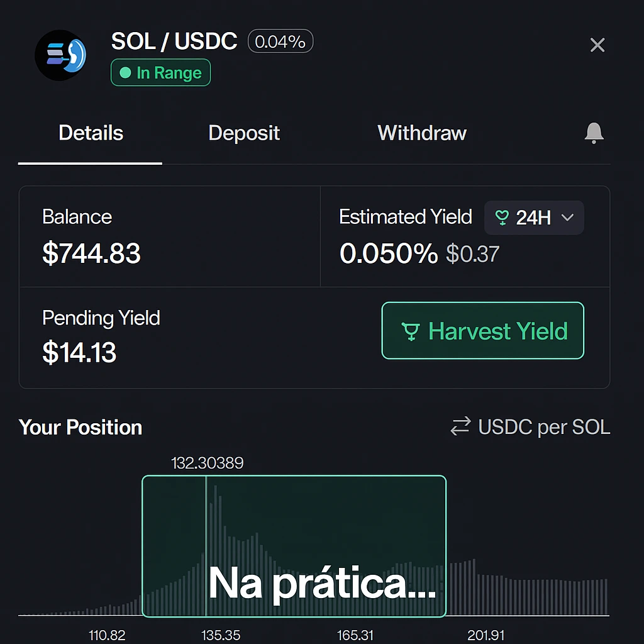Switch to the Deposit tab
The width and height of the screenshot is (644, 644).
243,133
